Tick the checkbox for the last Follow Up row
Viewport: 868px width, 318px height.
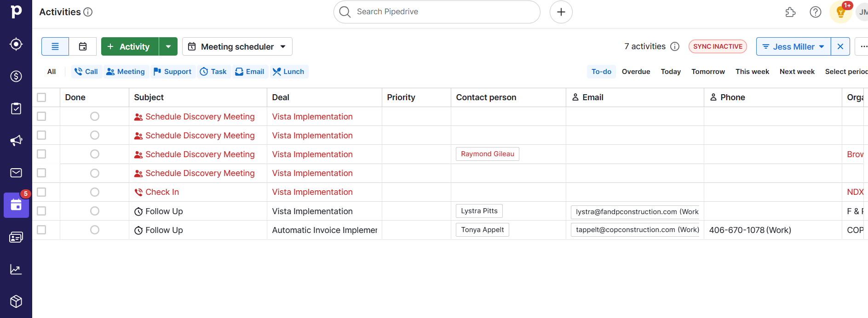41,230
